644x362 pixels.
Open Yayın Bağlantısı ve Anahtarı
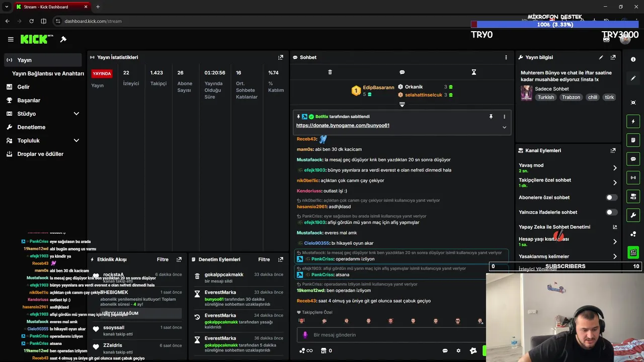tap(48, 73)
